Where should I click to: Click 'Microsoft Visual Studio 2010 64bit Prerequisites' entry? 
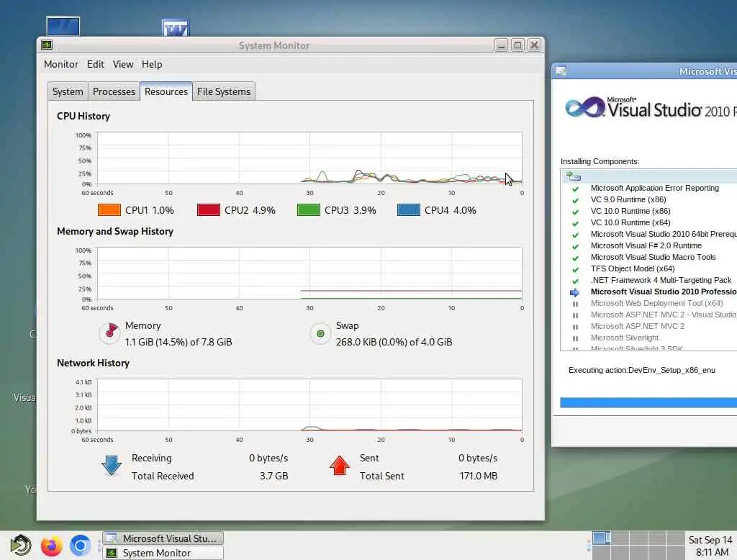click(x=663, y=234)
